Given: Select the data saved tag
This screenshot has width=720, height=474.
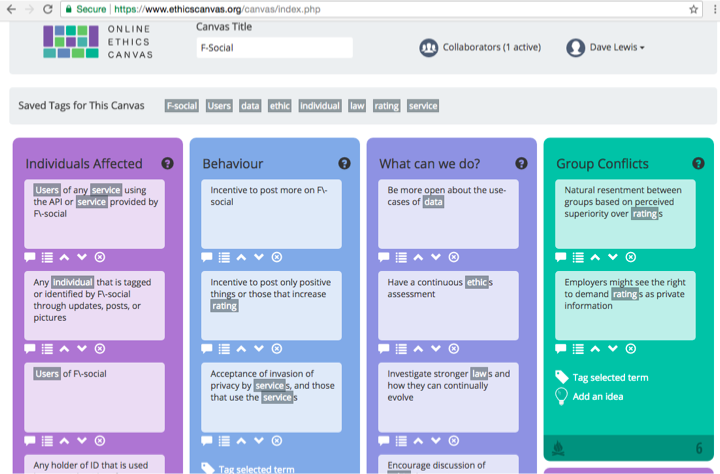Looking at the screenshot, I should (x=250, y=106).
